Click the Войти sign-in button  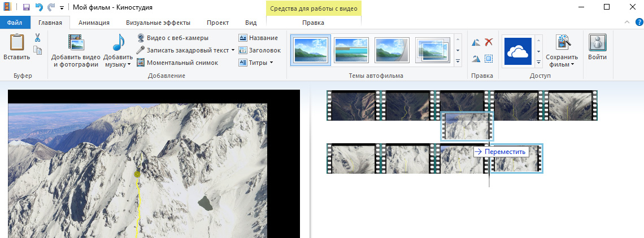pos(597,48)
